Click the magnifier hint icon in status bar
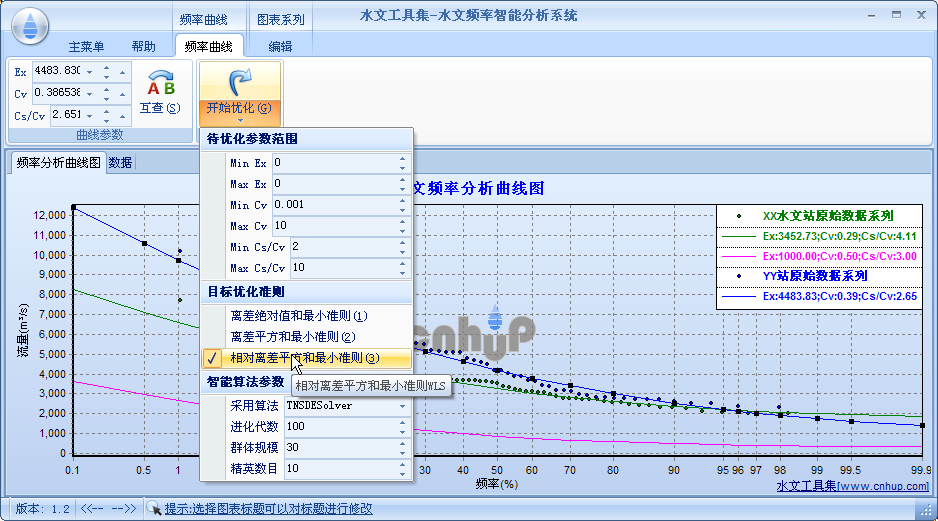The height and width of the screenshot is (521, 938). (154, 508)
